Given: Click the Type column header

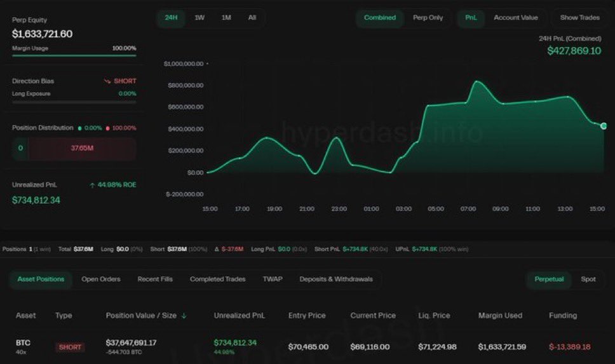Looking at the screenshot, I should (x=64, y=316).
